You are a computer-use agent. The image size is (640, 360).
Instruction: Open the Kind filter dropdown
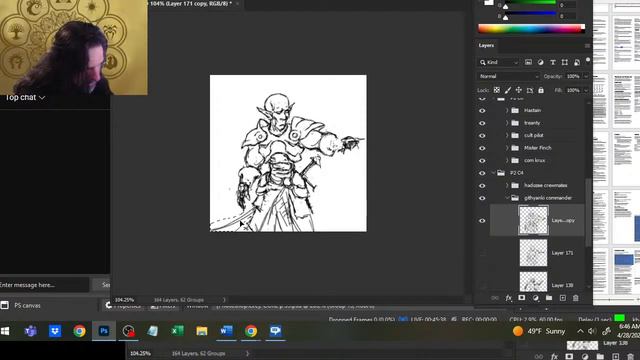click(x=498, y=62)
